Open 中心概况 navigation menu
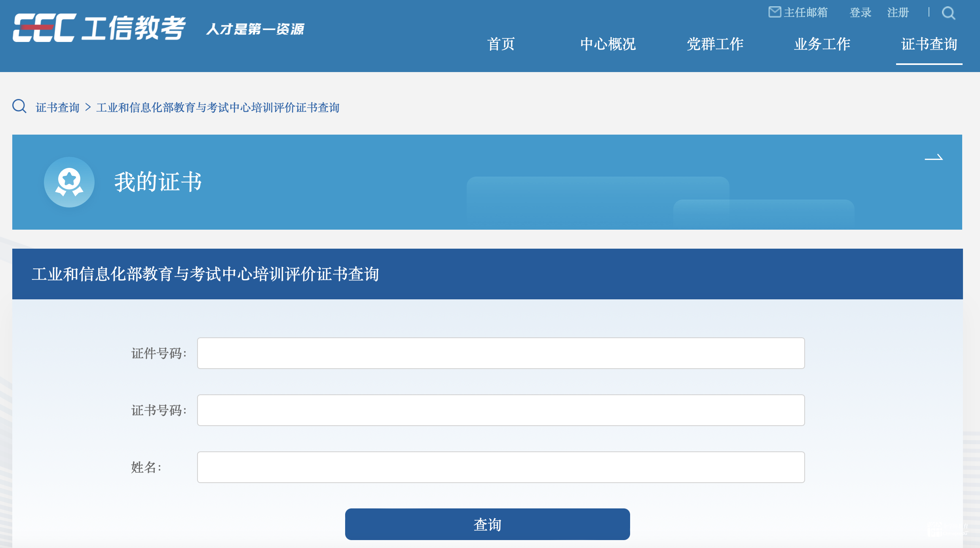This screenshot has height=548, width=980. pos(608,44)
